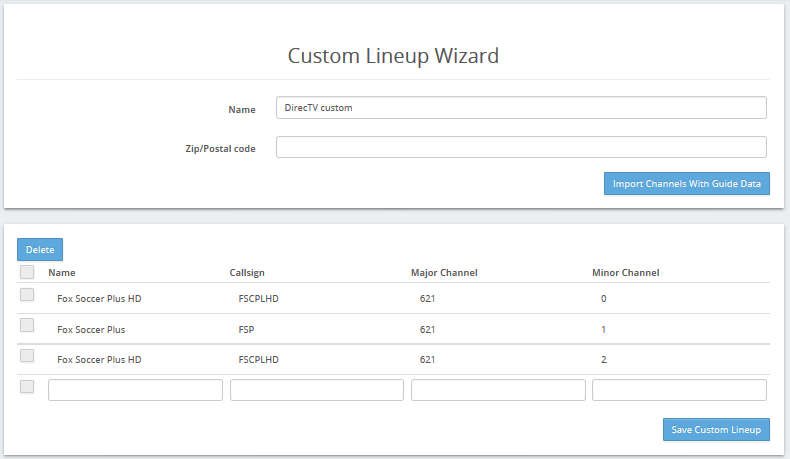
Task: Toggle the select-all checkbox in the header row
Action: [x=27, y=272]
